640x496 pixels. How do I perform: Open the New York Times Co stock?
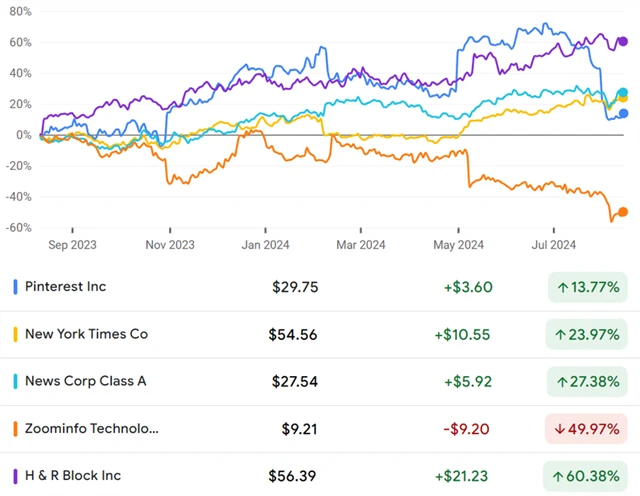[x=86, y=334]
